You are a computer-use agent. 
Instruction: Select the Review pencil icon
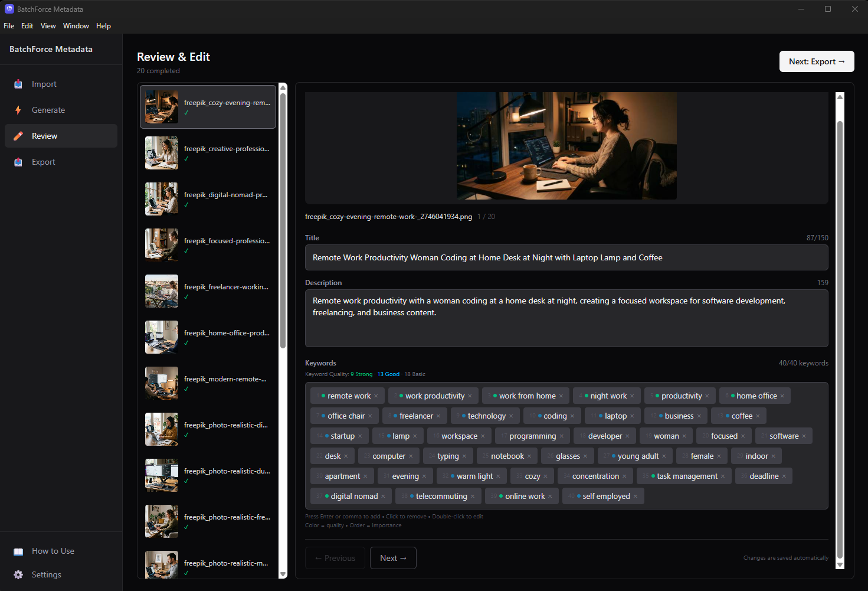pyautogui.click(x=18, y=136)
